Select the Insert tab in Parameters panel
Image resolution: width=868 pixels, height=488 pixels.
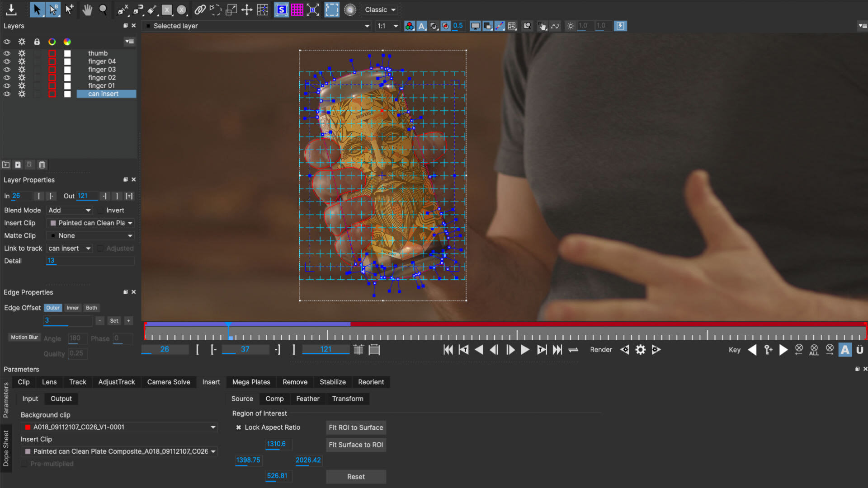coord(211,382)
